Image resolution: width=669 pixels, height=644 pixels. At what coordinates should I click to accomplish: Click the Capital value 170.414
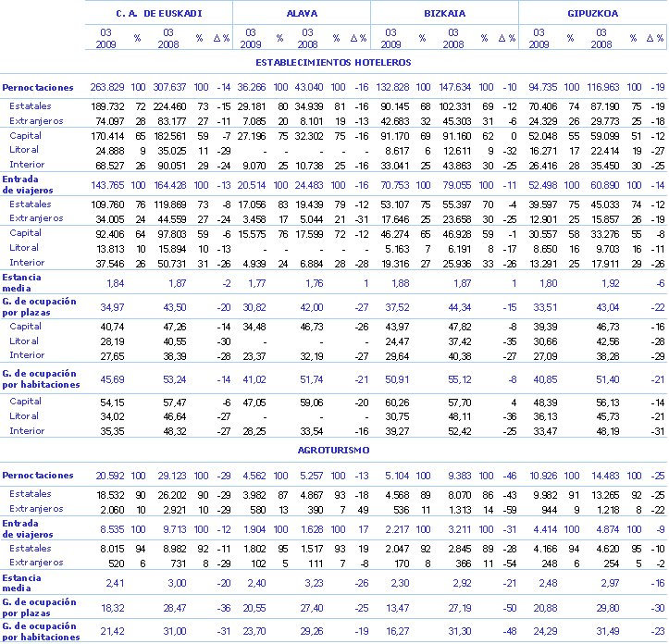(107, 137)
